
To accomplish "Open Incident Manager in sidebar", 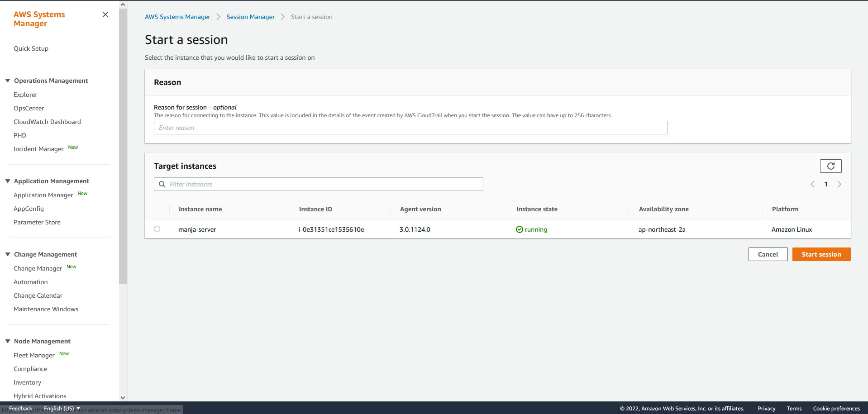I will point(38,149).
